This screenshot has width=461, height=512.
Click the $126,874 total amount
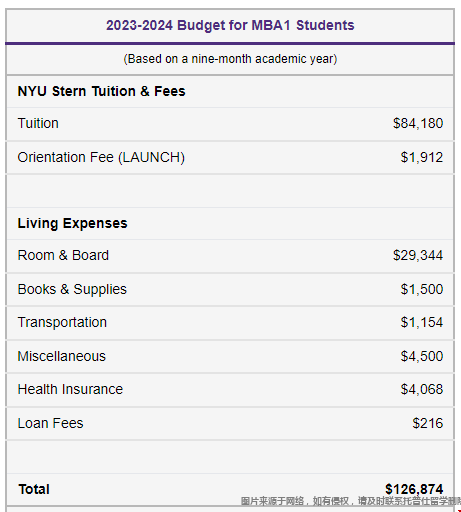pos(414,489)
